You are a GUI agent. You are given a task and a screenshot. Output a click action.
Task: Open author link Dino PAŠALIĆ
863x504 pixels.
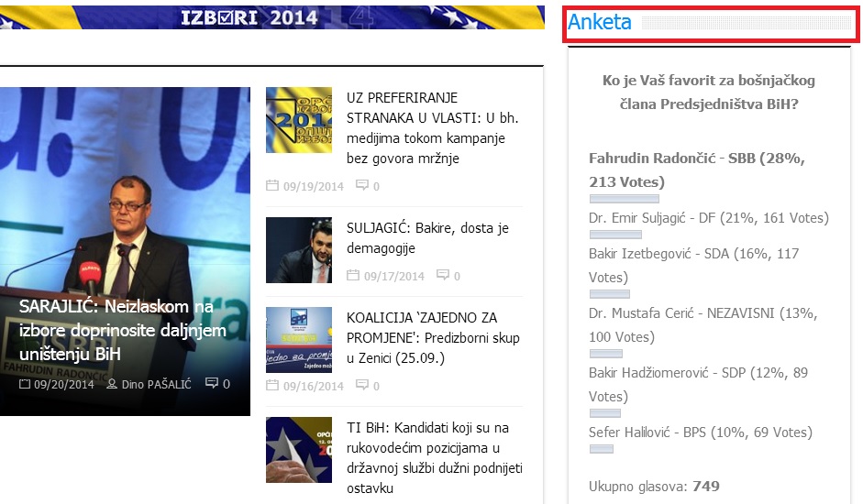click(x=156, y=384)
